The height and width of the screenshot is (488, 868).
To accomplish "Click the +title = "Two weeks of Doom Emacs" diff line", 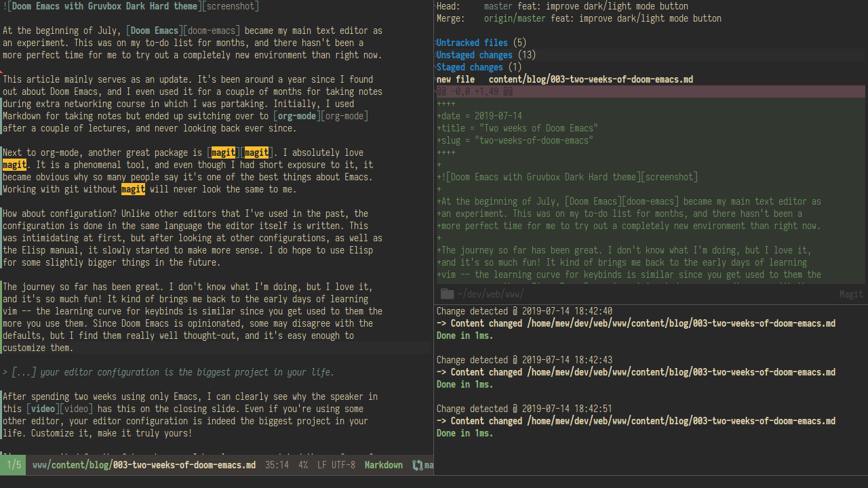I will pos(517,128).
